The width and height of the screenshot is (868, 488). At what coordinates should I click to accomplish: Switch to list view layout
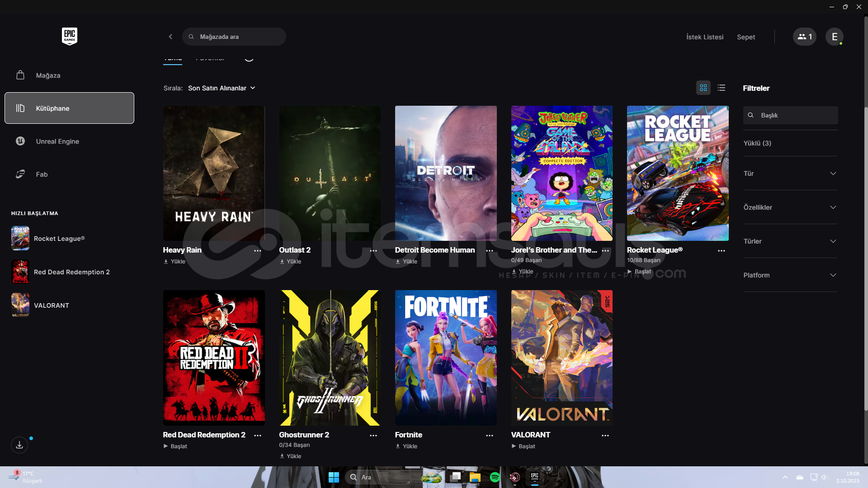tap(722, 88)
